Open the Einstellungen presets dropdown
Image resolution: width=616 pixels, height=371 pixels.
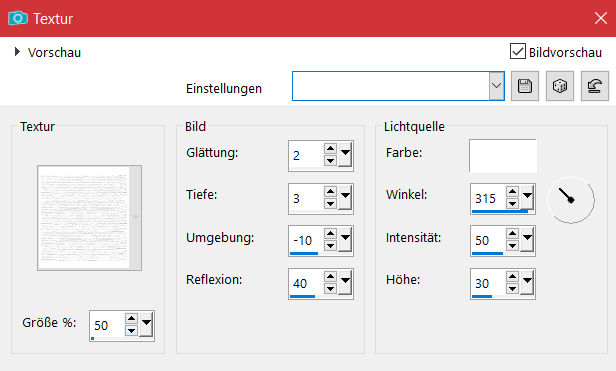tap(497, 86)
